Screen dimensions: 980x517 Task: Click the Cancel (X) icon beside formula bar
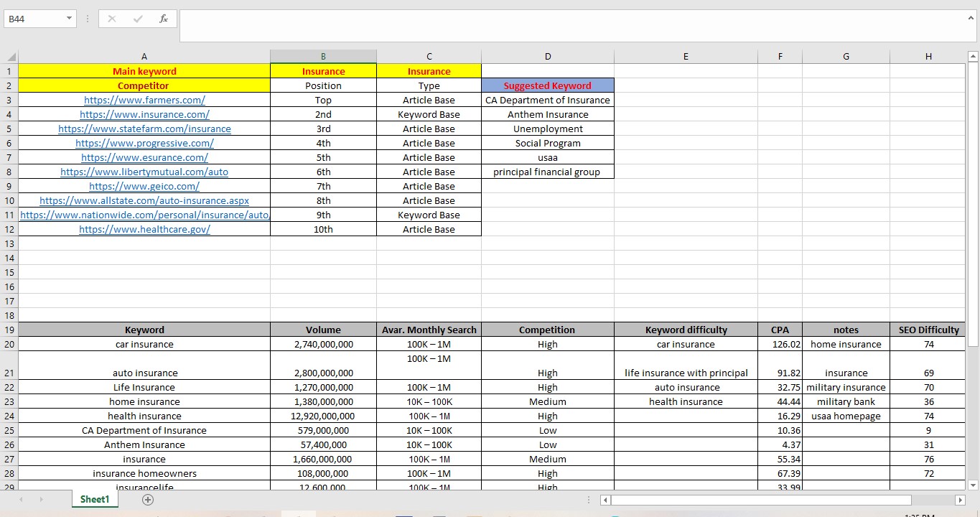(x=111, y=18)
